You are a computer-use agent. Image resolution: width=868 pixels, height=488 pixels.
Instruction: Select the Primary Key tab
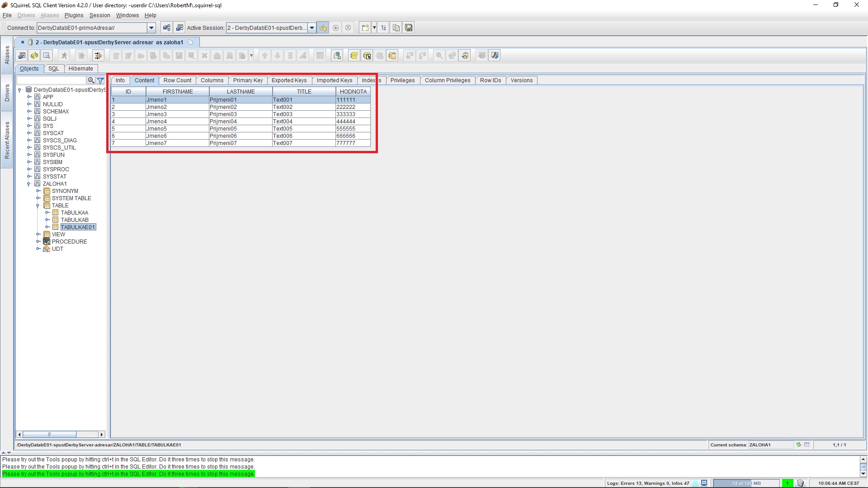click(x=247, y=80)
